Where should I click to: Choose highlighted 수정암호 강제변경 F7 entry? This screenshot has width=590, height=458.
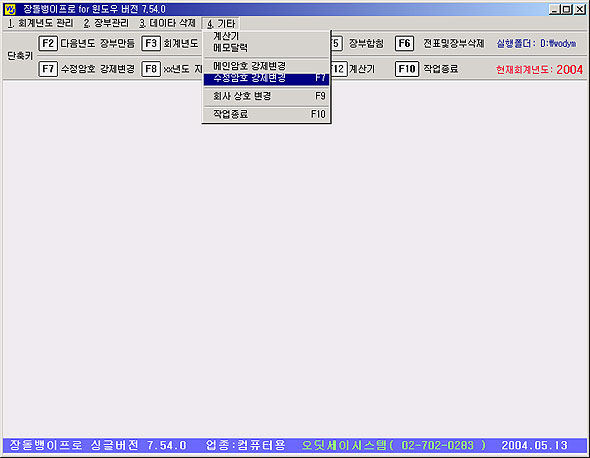[266, 78]
